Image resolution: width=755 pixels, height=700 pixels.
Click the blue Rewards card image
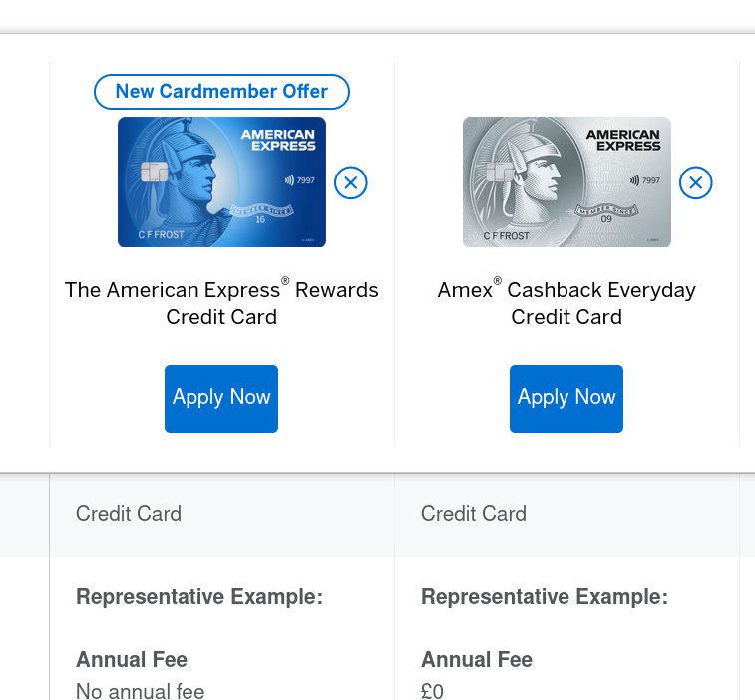pos(221,182)
